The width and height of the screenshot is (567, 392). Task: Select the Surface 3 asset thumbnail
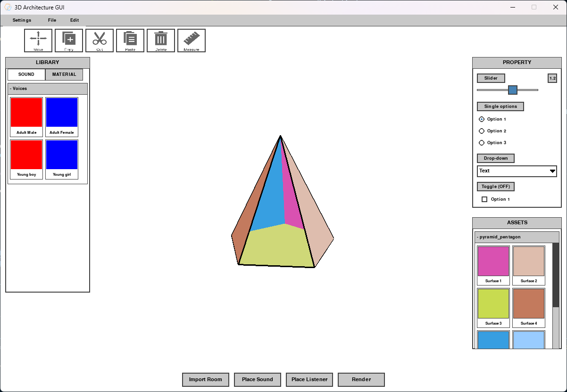(x=493, y=304)
